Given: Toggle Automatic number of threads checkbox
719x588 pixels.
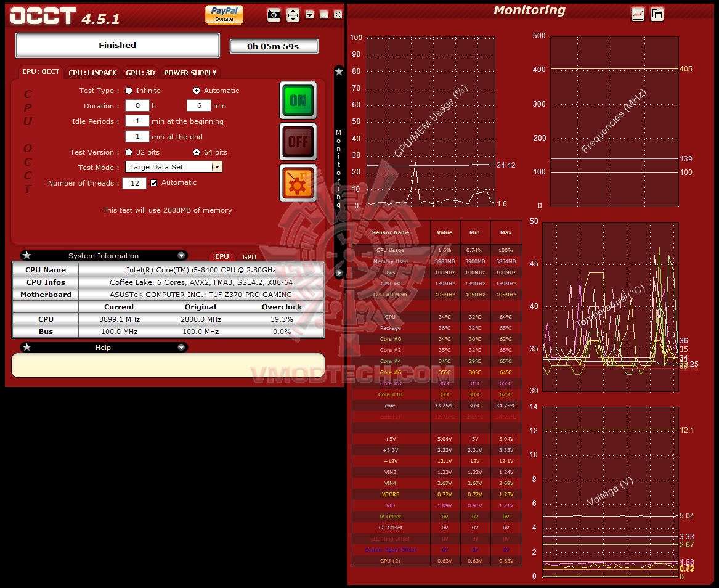Looking at the screenshot, I should point(153,182).
